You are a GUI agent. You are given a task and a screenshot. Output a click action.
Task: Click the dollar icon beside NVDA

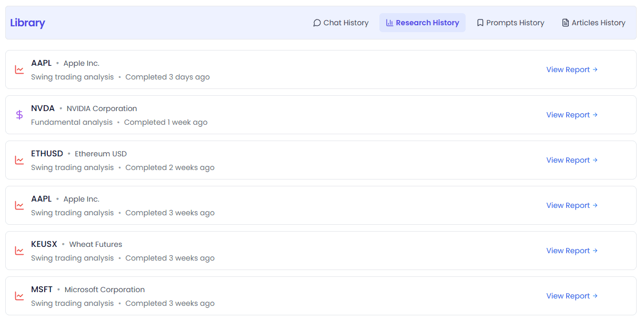point(19,115)
